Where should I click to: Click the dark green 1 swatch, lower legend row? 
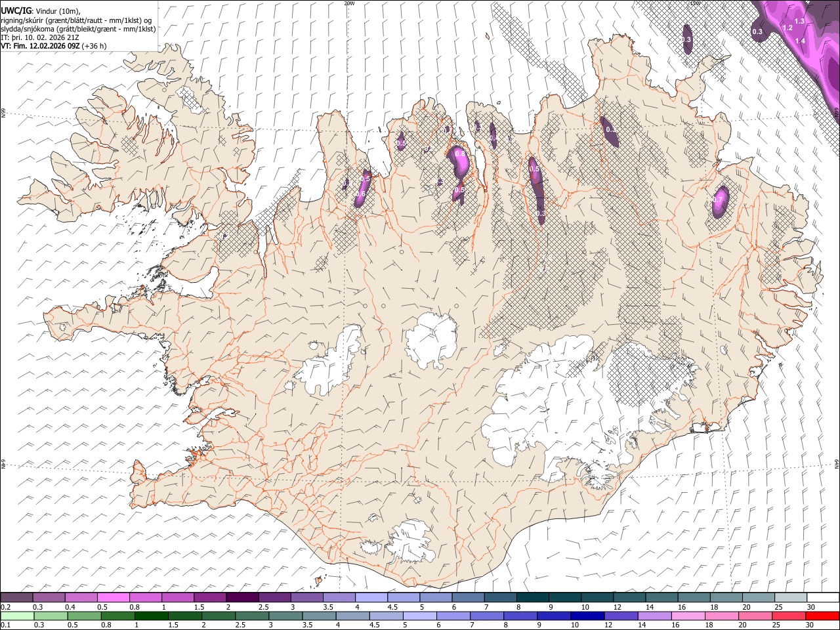152,616
